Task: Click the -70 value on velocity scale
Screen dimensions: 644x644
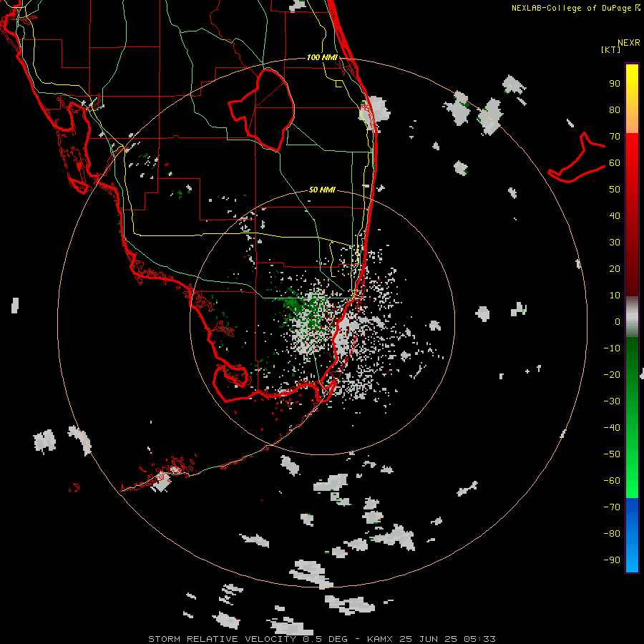Action: click(x=612, y=507)
